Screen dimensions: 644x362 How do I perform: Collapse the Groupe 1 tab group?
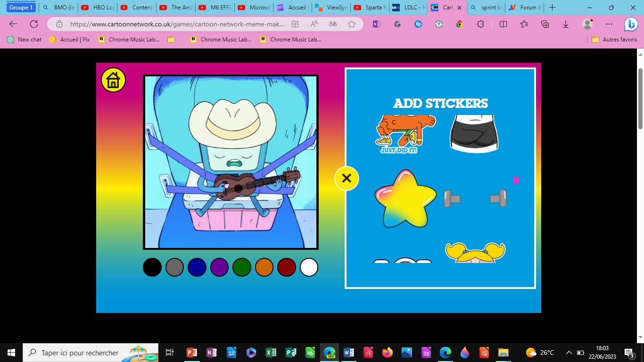[x=21, y=8]
